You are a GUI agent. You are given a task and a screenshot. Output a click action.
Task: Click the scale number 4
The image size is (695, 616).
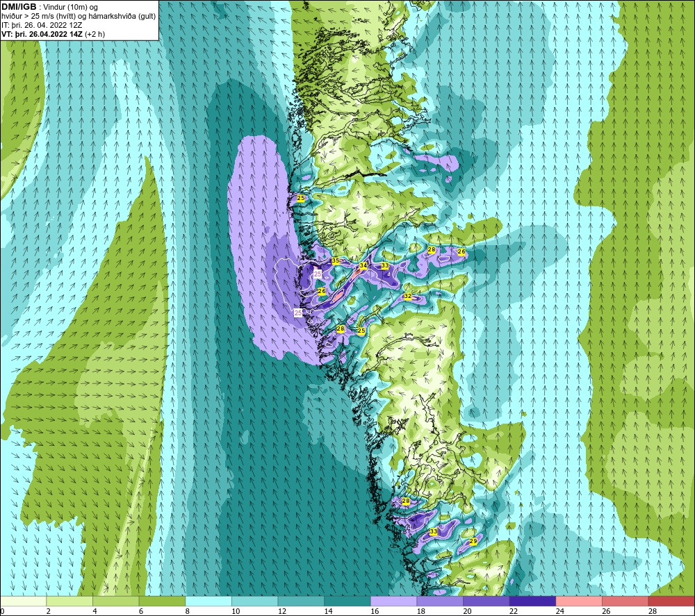click(x=95, y=611)
